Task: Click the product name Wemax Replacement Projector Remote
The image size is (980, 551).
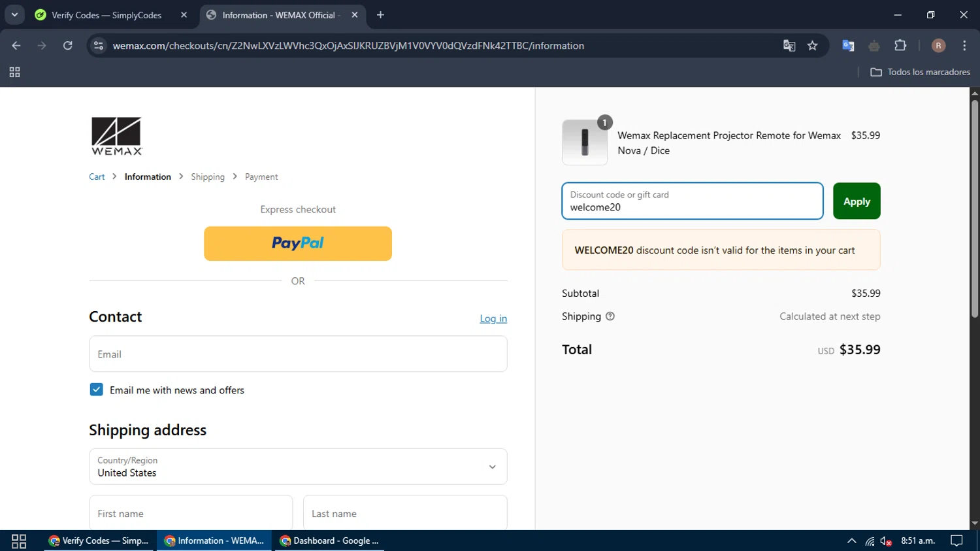Action: click(x=729, y=142)
